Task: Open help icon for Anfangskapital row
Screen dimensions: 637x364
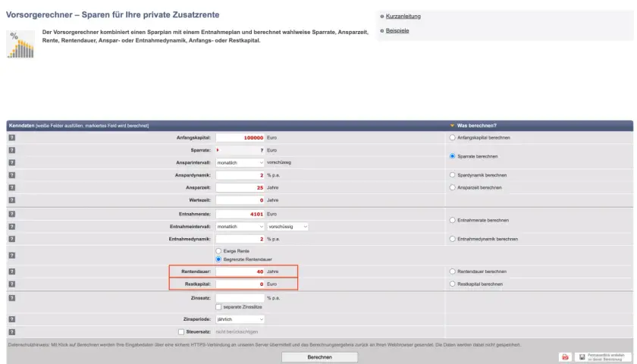Action: pyautogui.click(x=12, y=138)
